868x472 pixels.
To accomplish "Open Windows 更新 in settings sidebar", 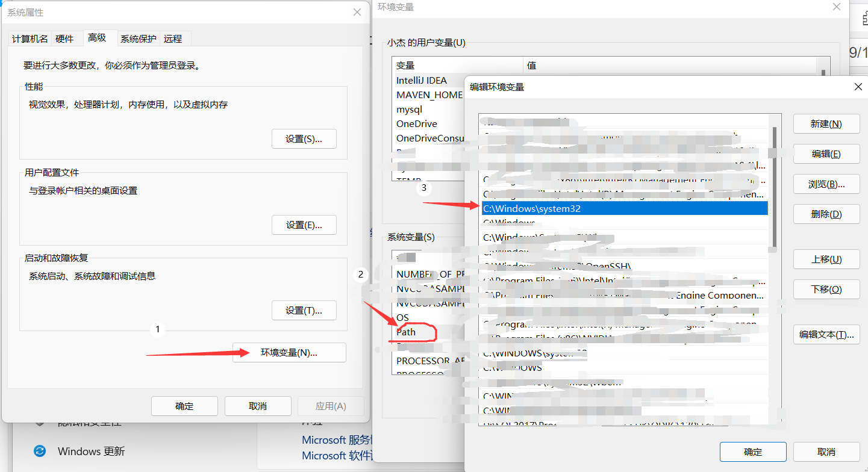I will point(91,451).
